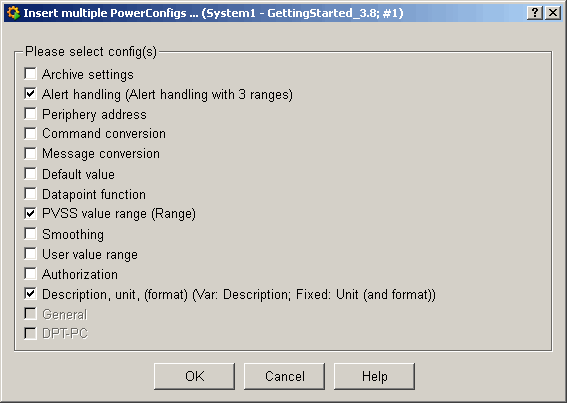Confirm selection with the OK button
Image resolution: width=567 pixels, height=403 pixels.
tap(195, 376)
